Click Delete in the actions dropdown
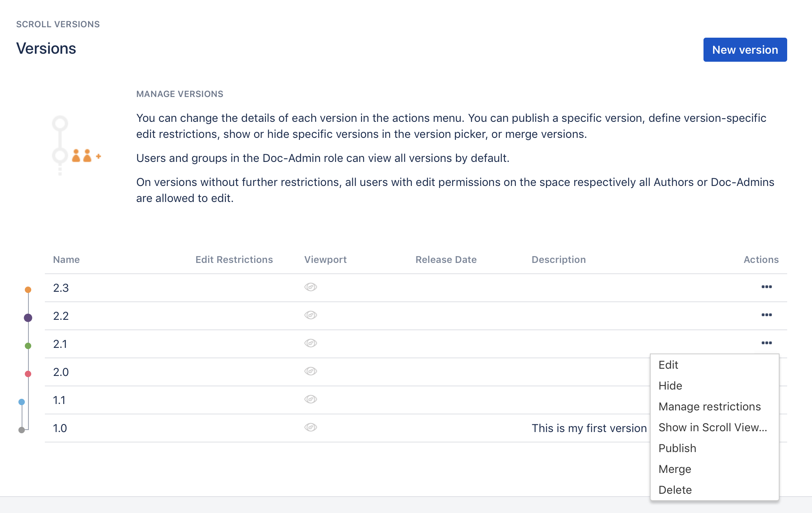The width and height of the screenshot is (812, 513). (675, 490)
